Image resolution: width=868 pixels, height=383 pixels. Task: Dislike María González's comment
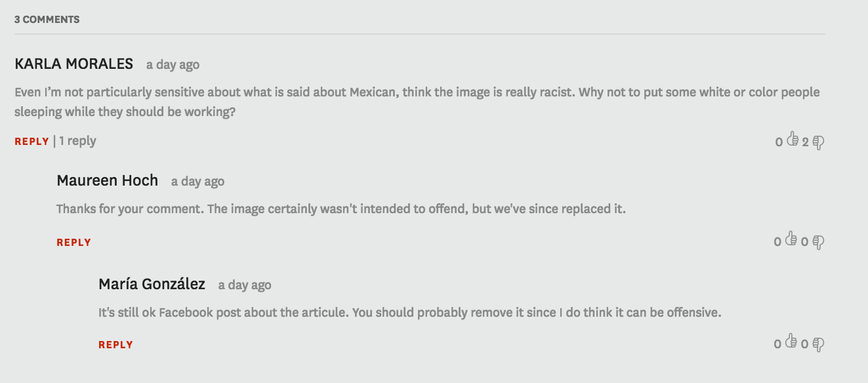(818, 344)
